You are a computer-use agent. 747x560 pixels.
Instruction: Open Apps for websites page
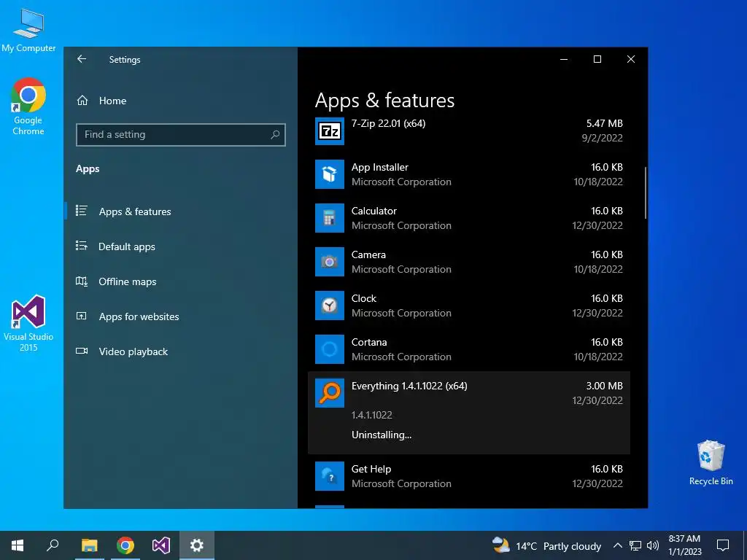tap(139, 316)
